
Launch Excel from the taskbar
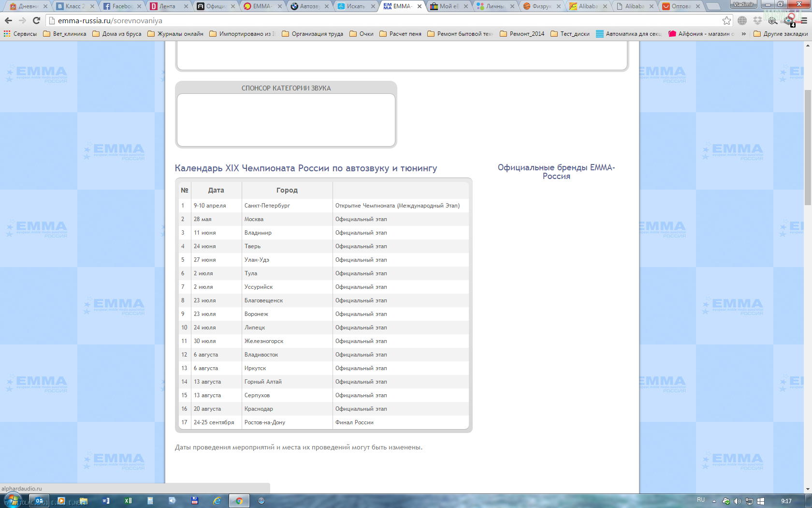pyautogui.click(x=128, y=501)
